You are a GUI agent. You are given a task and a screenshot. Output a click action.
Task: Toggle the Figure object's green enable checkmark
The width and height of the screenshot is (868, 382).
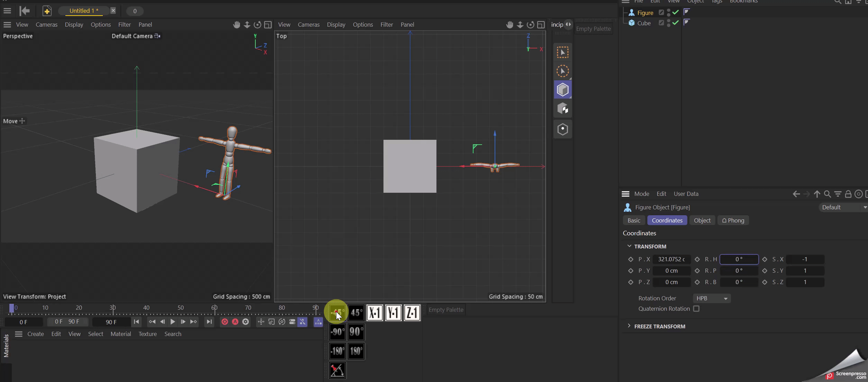click(x=675, y=12)
